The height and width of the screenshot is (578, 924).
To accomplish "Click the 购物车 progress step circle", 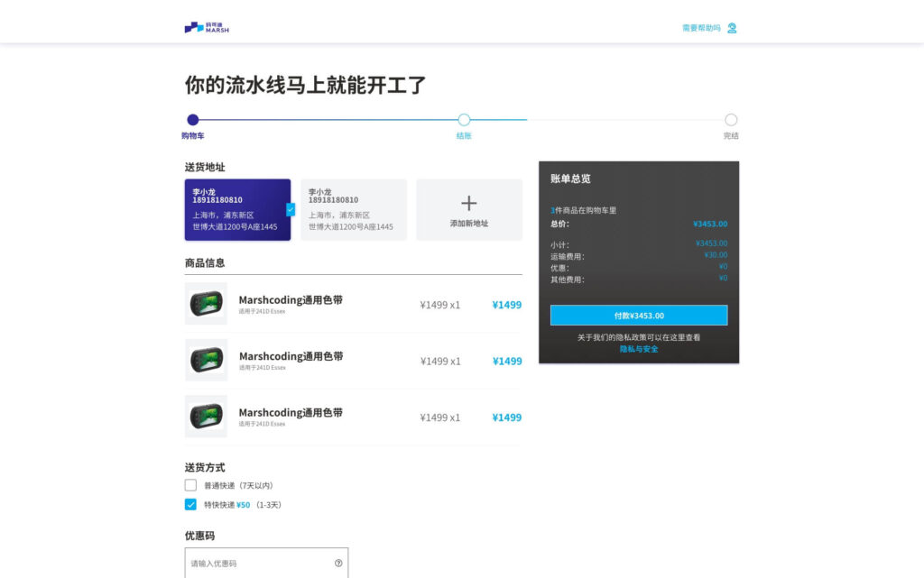I will tap(193, 120).
